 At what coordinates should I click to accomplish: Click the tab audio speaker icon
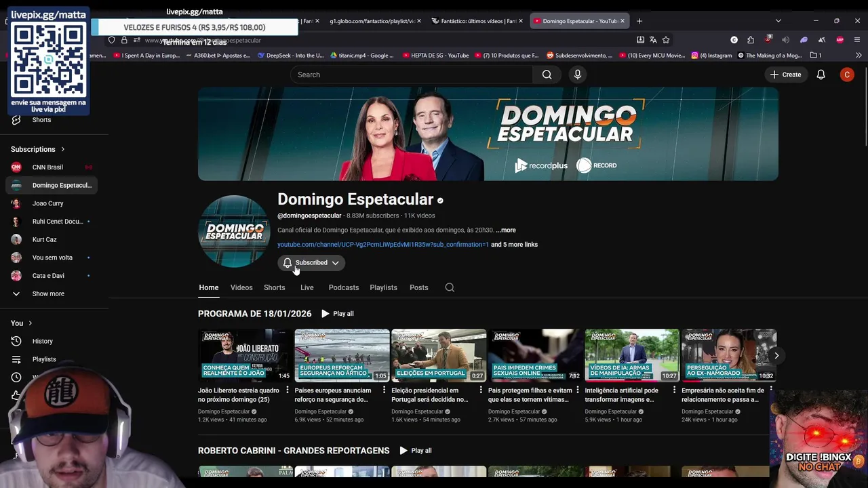point(786,40)
